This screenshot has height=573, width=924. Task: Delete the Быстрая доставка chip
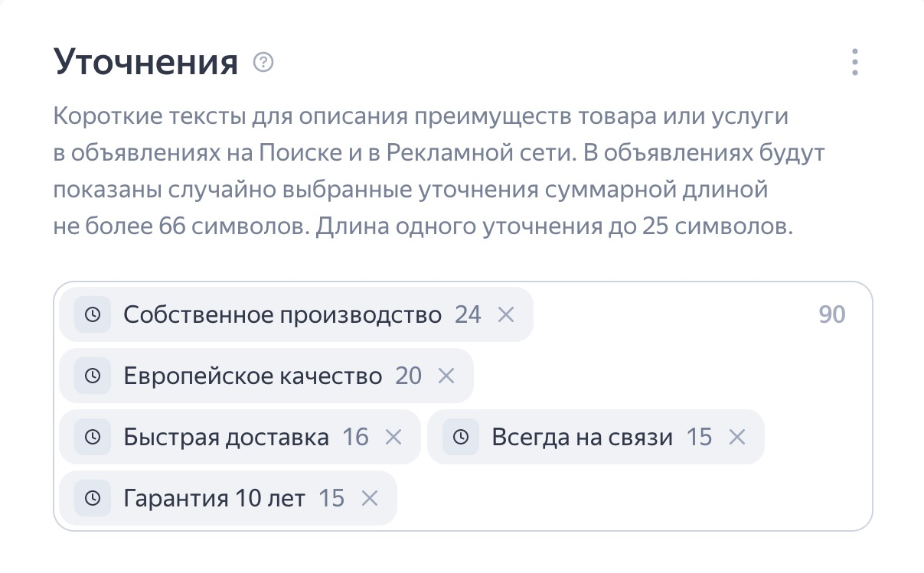[393, 437]
